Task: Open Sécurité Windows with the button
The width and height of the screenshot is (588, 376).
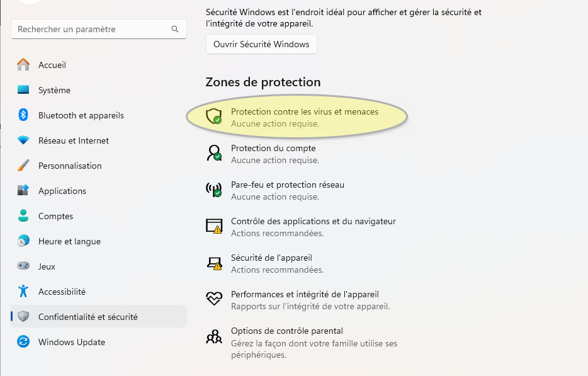Action: pos(261,44)
